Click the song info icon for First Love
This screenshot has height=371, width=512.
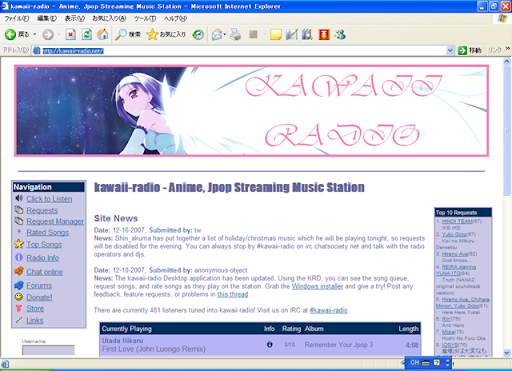tap(270, 344)
